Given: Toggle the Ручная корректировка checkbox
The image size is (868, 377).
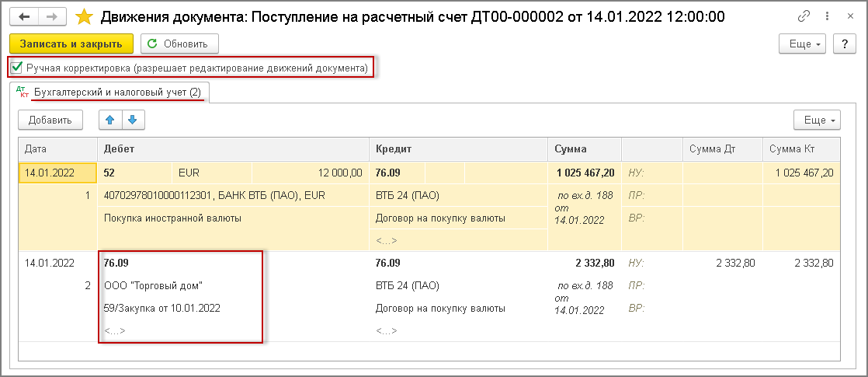Looking at the screenshot, I should click(17, 68).
